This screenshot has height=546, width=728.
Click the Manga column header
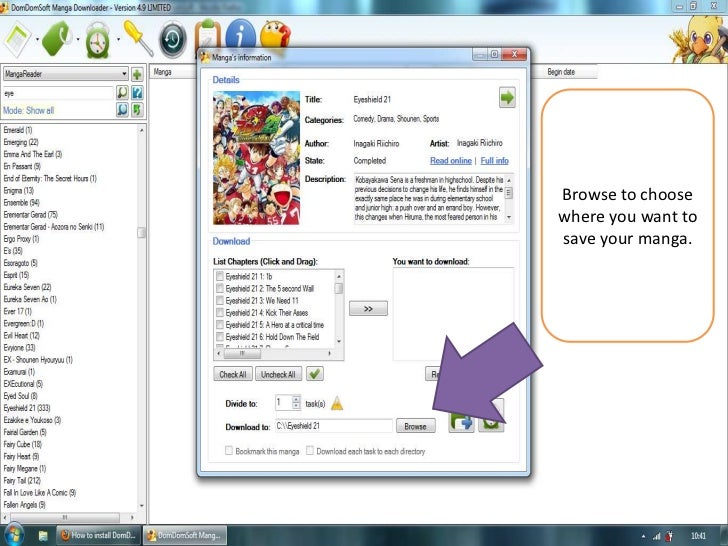[173, 72]
